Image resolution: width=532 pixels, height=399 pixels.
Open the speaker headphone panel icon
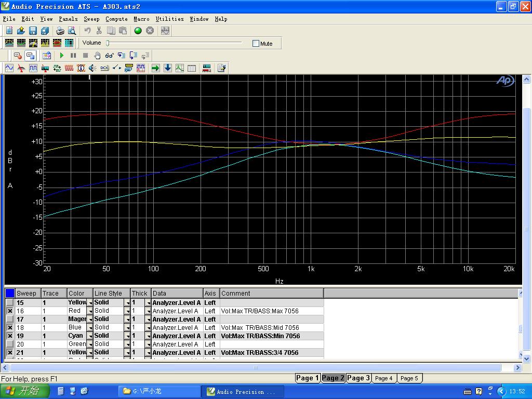tap(92, 68)
